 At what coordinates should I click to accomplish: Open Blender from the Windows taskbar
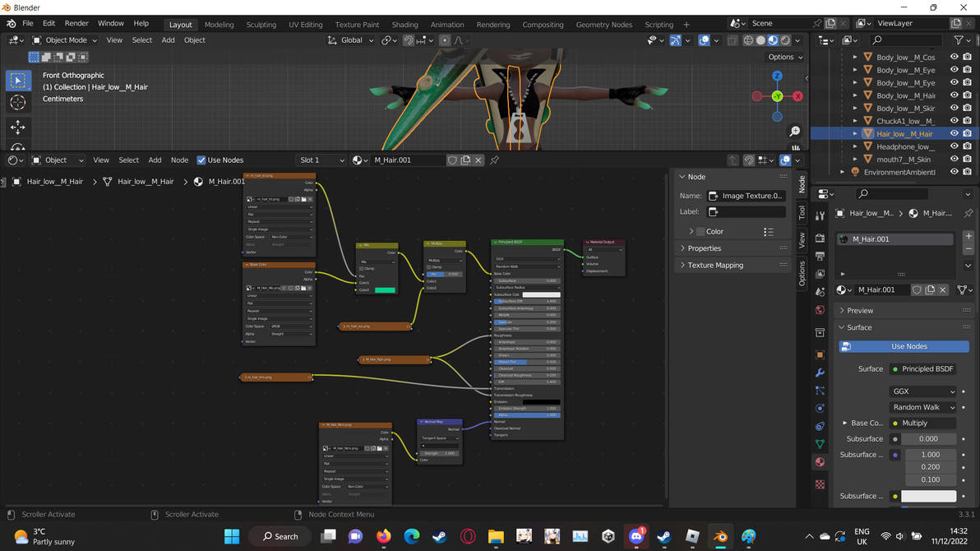click(x=720, y=536)
